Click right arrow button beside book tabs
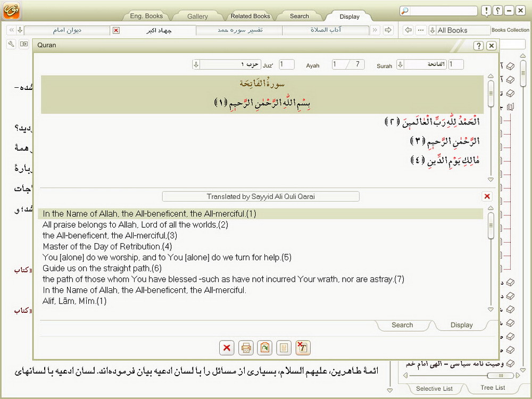This screenshot has height=399, width=532. [x=388, y=30]
